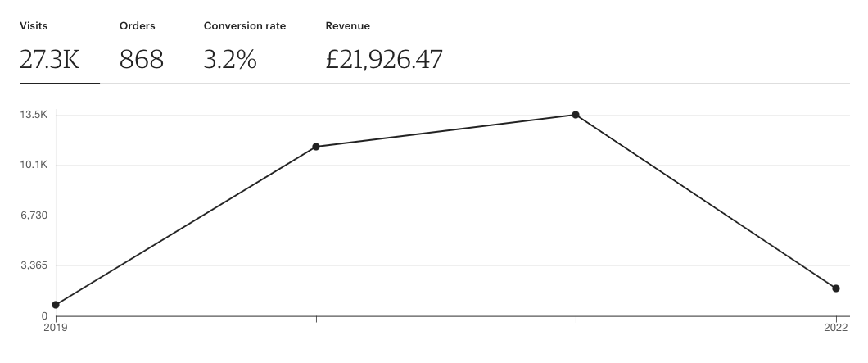
Task: Select the 2019 data point on the chart
Action: (56, 305)
